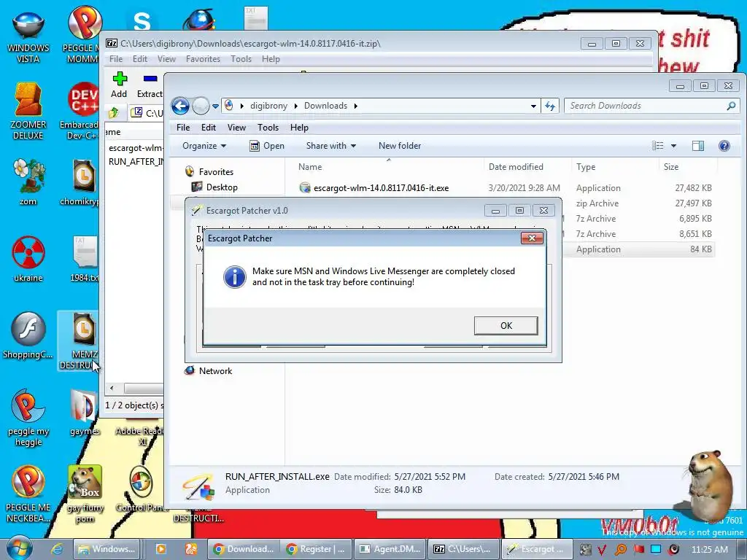Sort by Size column header
Viewport: 747px width, 560px height.
tap(671, 167)
